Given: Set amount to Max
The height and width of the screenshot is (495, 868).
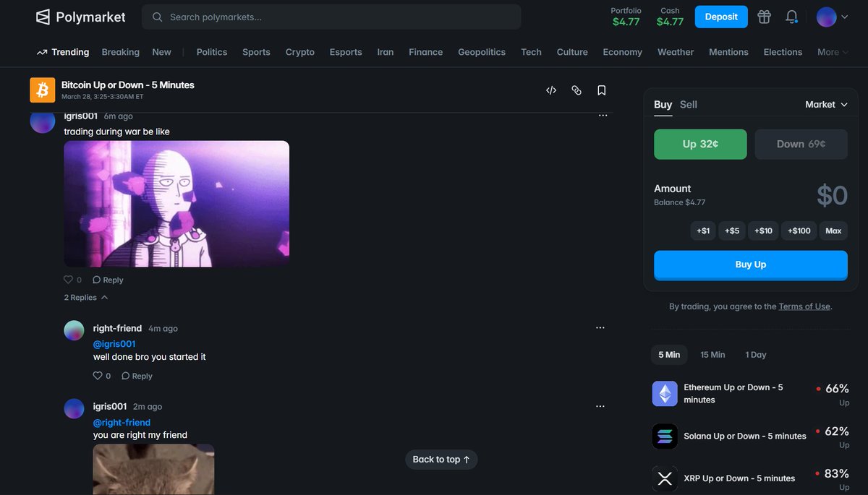Looking at the screenshot, I should pyautogui.click(x=833, y=231).
